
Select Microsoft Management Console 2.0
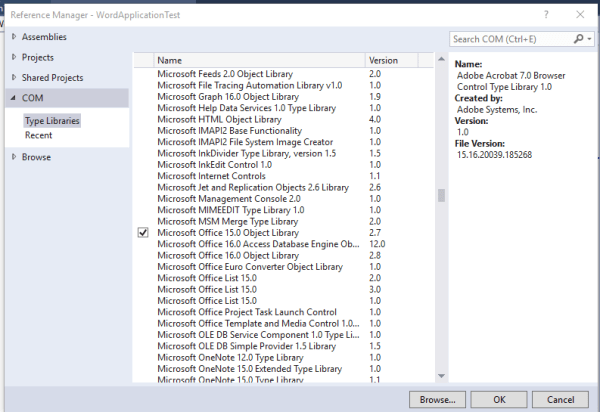coord(284,199)
